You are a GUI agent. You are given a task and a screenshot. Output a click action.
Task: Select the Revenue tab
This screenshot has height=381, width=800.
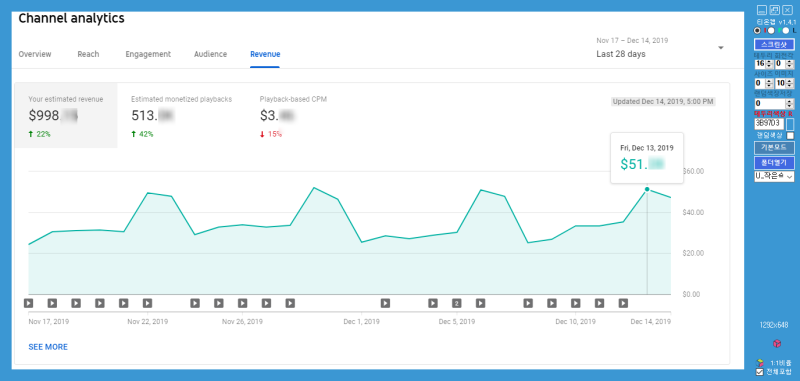pos(265,54)
